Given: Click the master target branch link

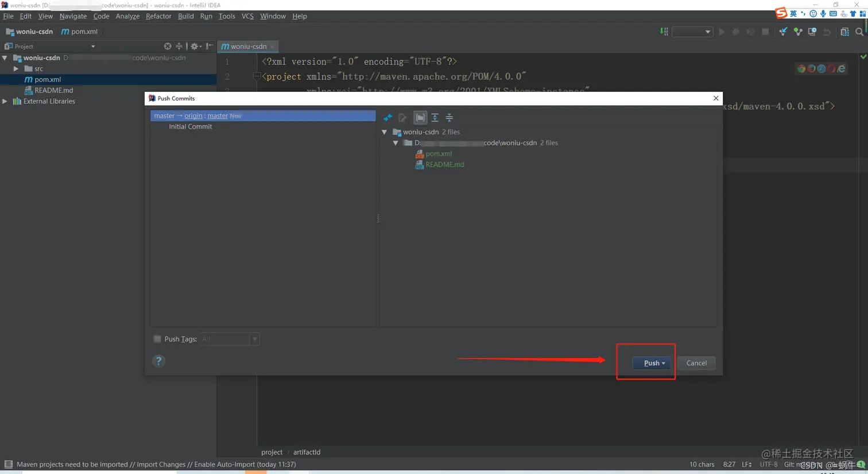Looking at the screenshot, I should pyautogui.click(x=218, y=116).
